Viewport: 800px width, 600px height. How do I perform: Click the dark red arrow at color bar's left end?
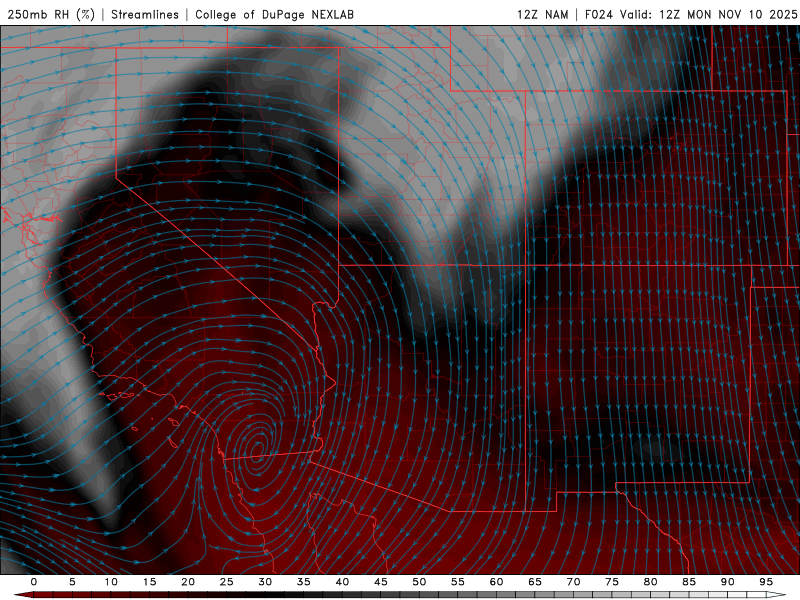[x=23, y=595]
